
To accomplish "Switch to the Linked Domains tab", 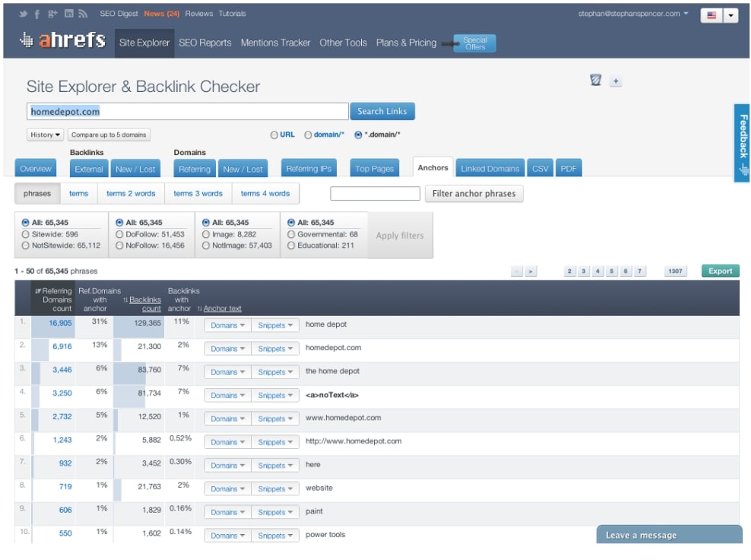I will point(490,169).
